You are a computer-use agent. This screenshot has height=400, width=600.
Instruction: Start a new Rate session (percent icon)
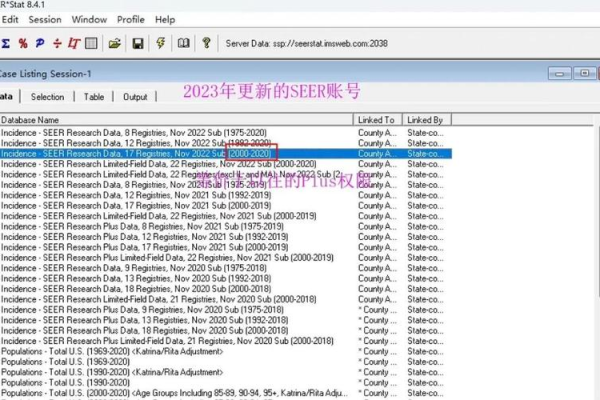(23, 43)
